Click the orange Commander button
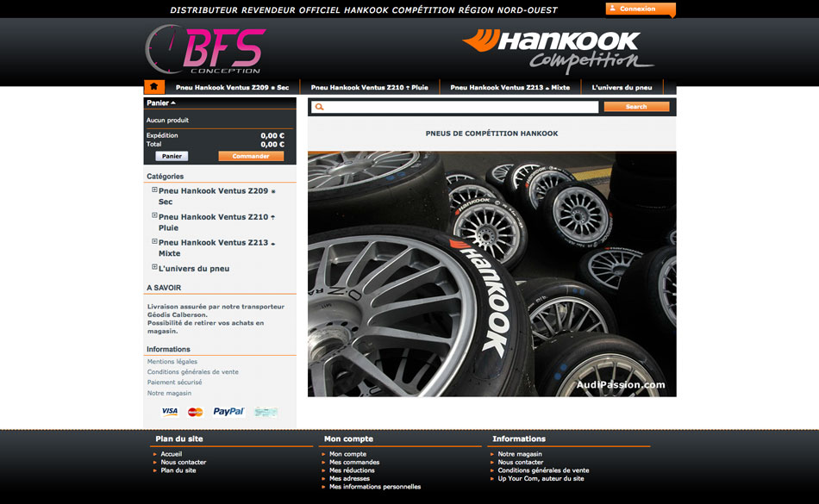This screenshot has height=504, width=819. pos(251,156)
